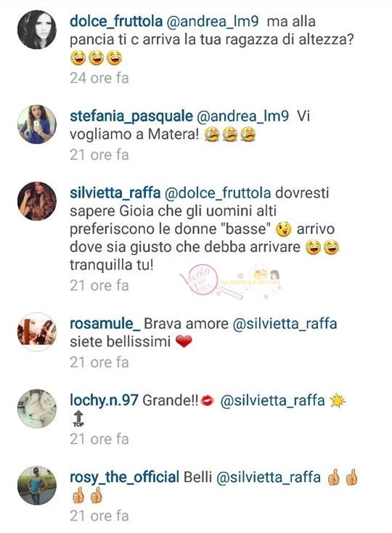Open the silvietta_raffa commenter username

click(x=115, y=192)
